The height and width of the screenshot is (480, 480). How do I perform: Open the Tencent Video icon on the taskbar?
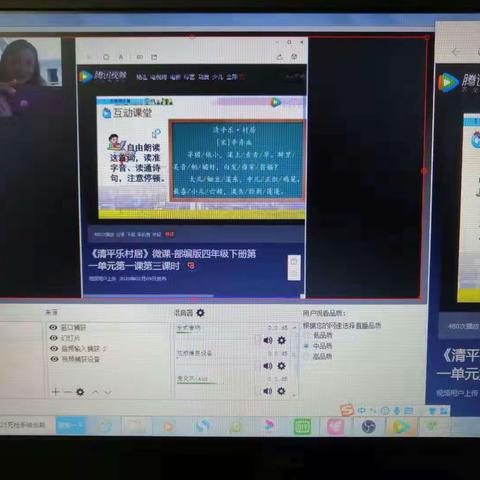[x=401, y=426]
